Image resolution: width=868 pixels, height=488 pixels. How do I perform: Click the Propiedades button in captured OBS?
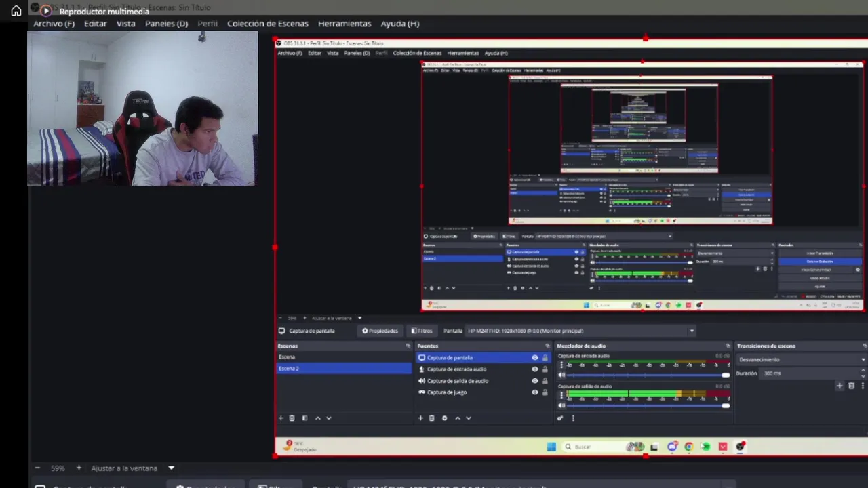[x=380, y=331]
